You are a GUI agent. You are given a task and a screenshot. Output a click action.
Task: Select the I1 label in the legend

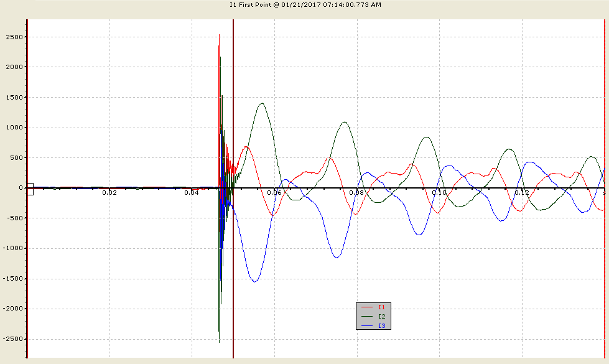[381, 307]
